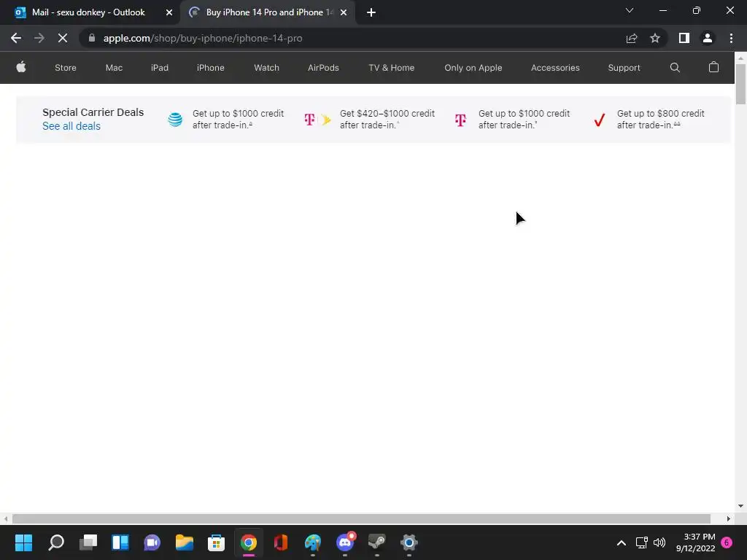Switch to the Mail - sexu donkey Outlook tab
This screenshot has width=747, height=560.
click(x=90, y=12)
